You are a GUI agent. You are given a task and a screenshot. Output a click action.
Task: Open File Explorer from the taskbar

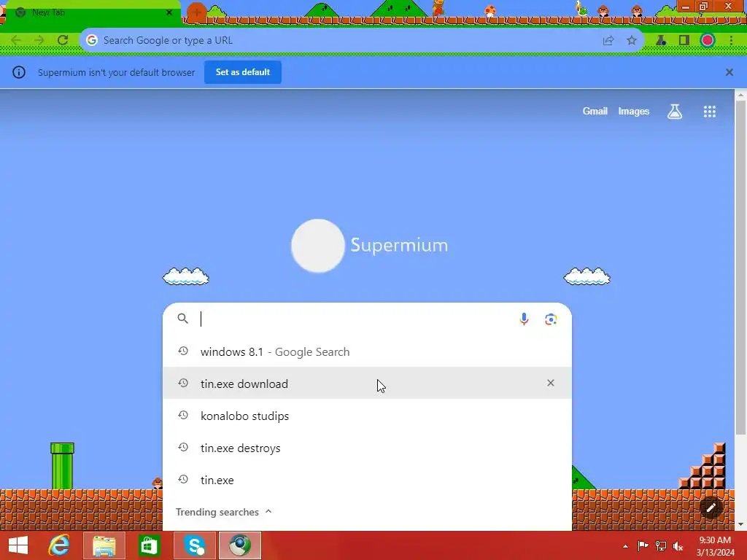(x=104, y=545)
